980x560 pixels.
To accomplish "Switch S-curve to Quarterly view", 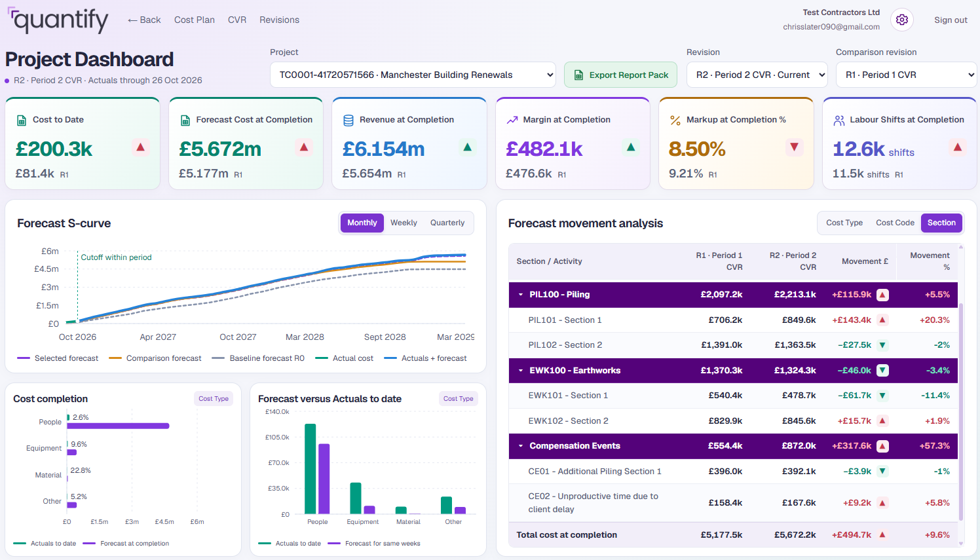I will coord(447,223).
